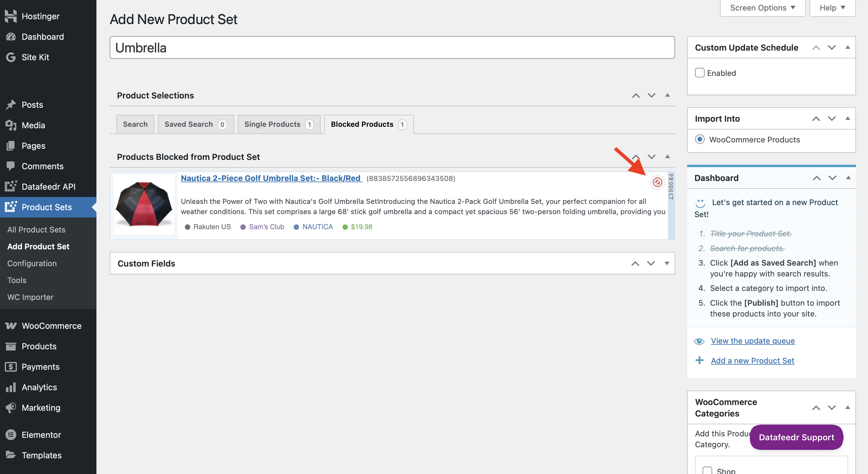Click the Payments dollar icon
The width and height of the screenshot is (868, 474).
[x=11, y=367]
